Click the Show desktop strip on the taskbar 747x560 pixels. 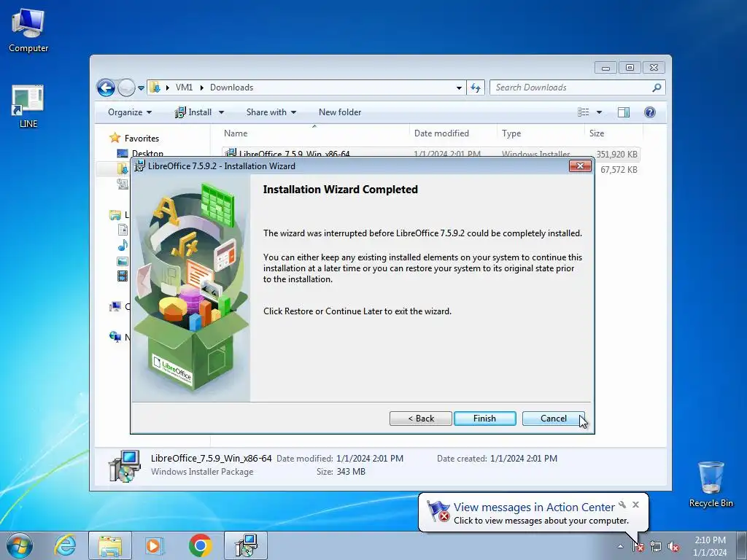(x=742, y=545)
